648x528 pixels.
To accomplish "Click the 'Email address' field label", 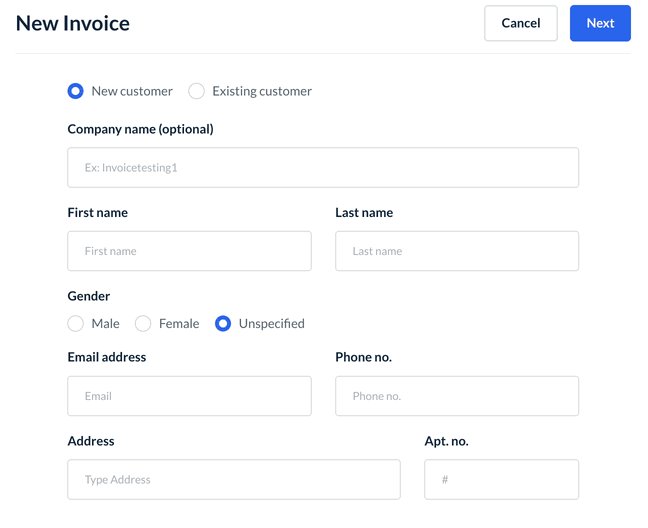I will (x=107, y=357).
